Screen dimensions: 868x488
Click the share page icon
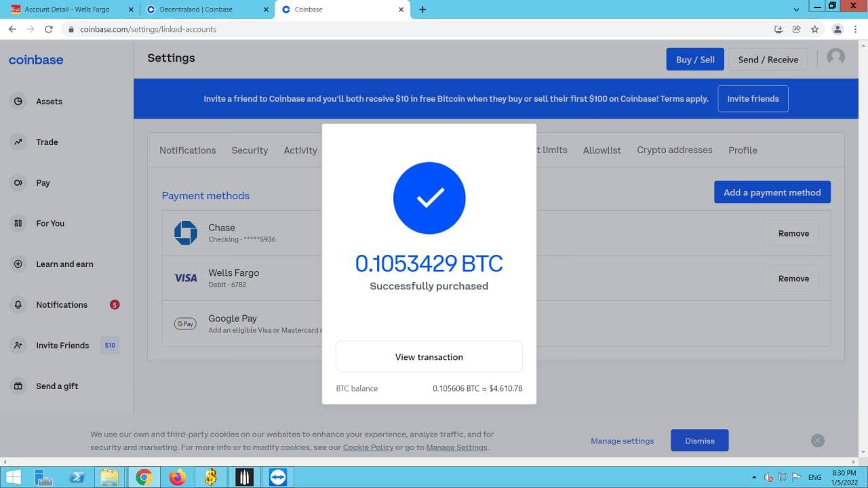click(x=797, y=29)
